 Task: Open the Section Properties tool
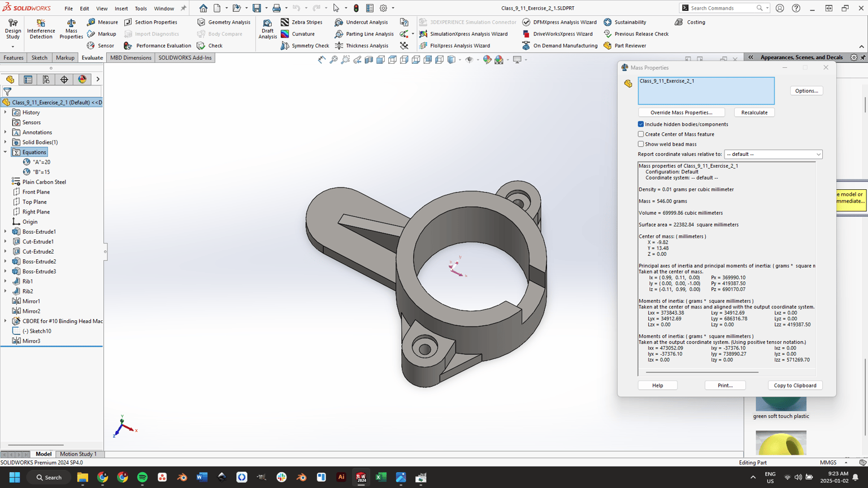point(150,22)
